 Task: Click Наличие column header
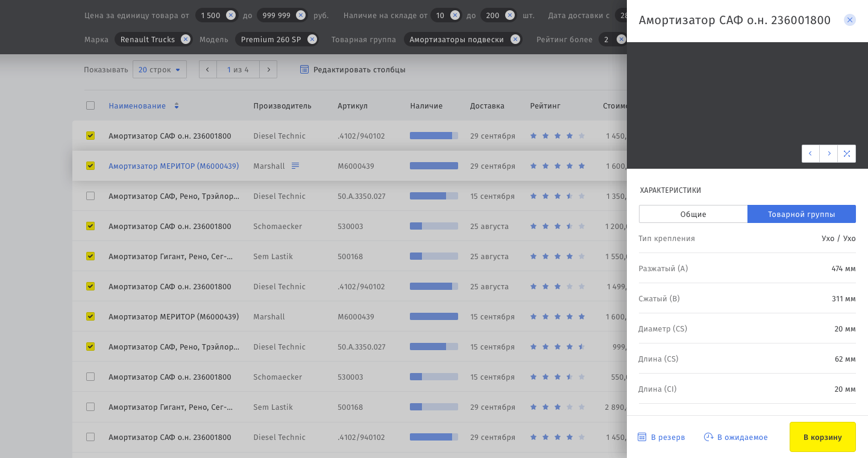426,105
